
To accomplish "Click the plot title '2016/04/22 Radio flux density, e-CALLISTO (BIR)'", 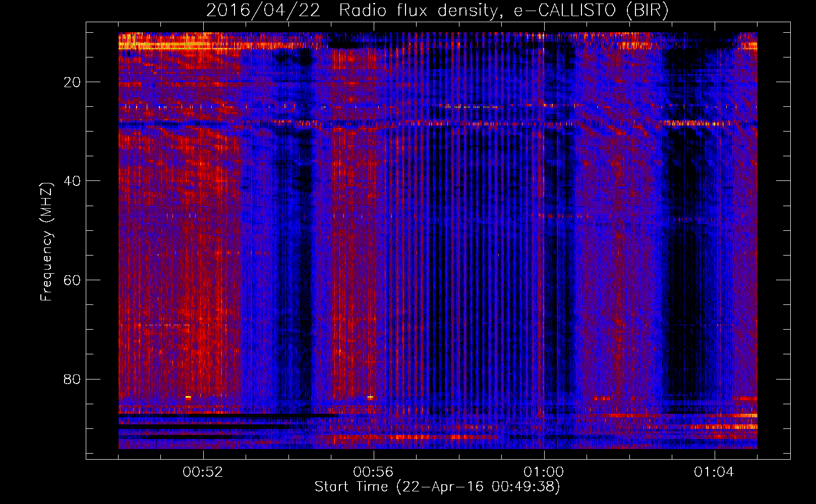I will [x=437, y=10].
